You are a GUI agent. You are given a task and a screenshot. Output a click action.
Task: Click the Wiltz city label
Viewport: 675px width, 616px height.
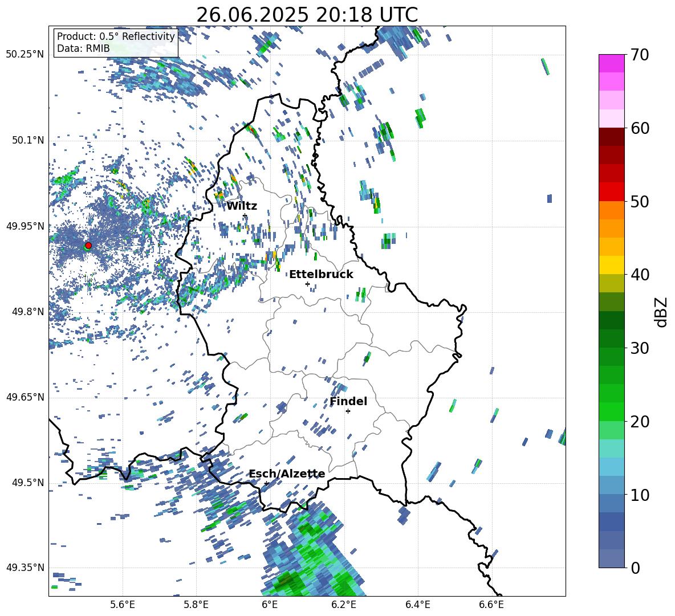pyautogui.click(x=242, y=206)
